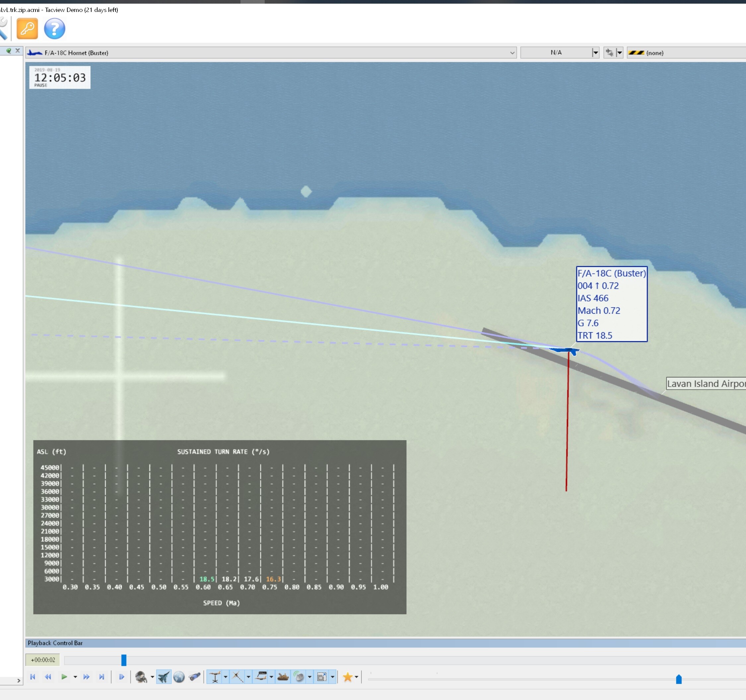
Task: Expand the F/A-18C Hornet (Buster) object dropdown
Action: click(512, 53)
